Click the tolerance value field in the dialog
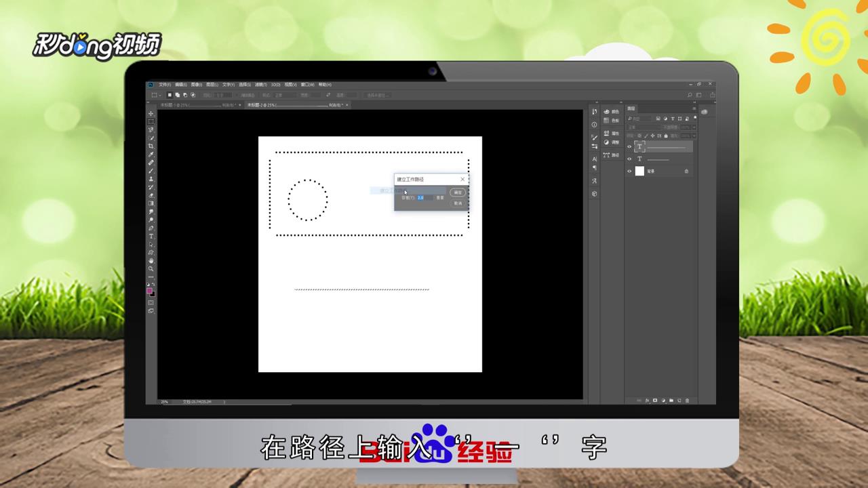 [x=420, y=198]
